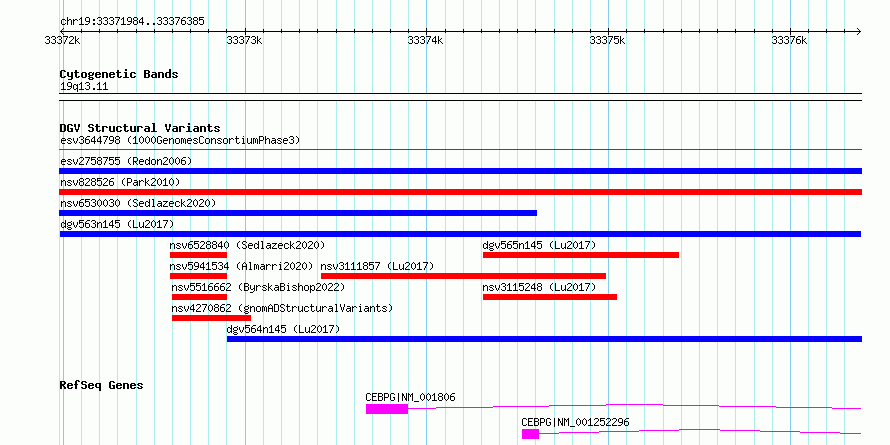890x445 pixels.
Task: Click the nsv5516662 (ByrskaBishop2022) label
Action: click(258, 287)
